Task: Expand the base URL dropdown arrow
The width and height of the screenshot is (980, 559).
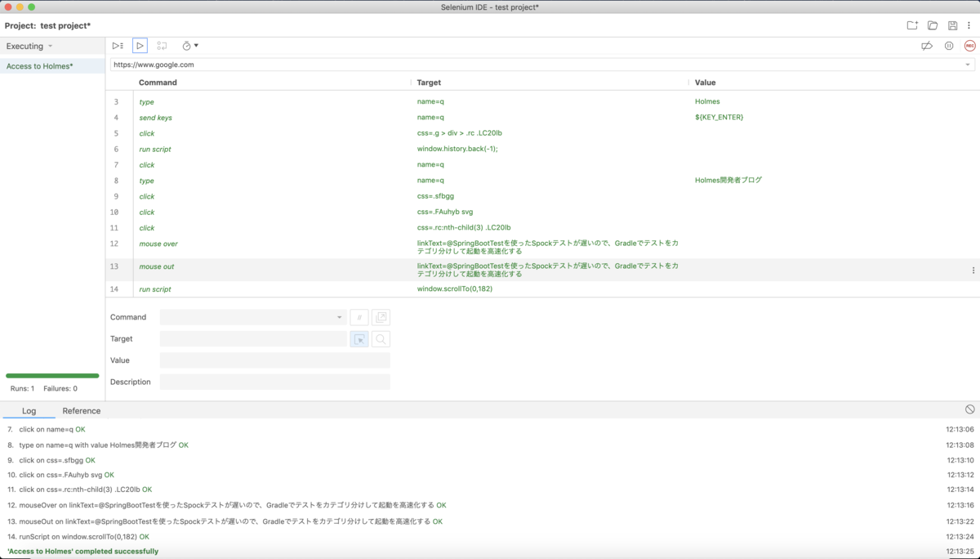Action: coord(968,65)
